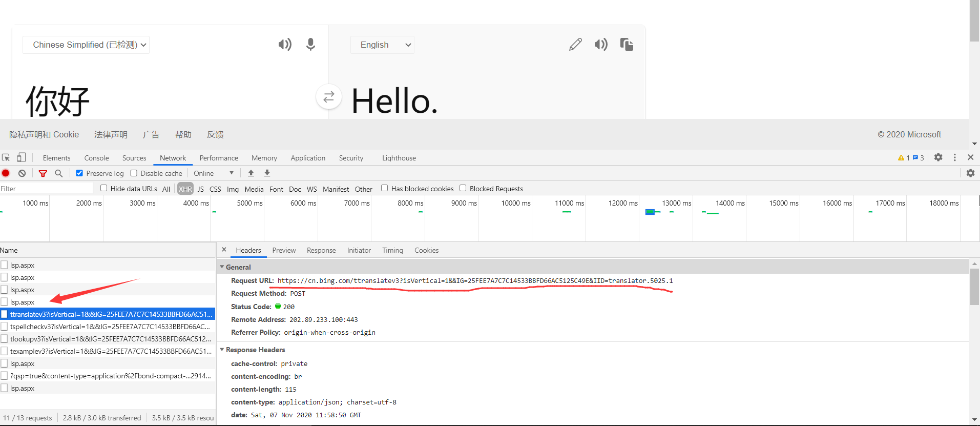This screenshot has height=426, width=980.
Task: Filter requests by WS type
Action: pos(311,189)
